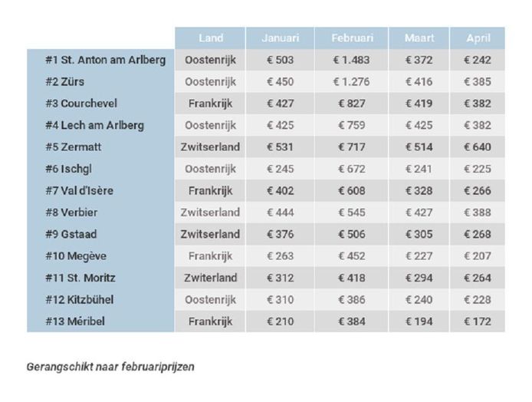Click the #1 St. Anton am Arlberg row label
Viewport: 532px width, 402px height.
105,60
